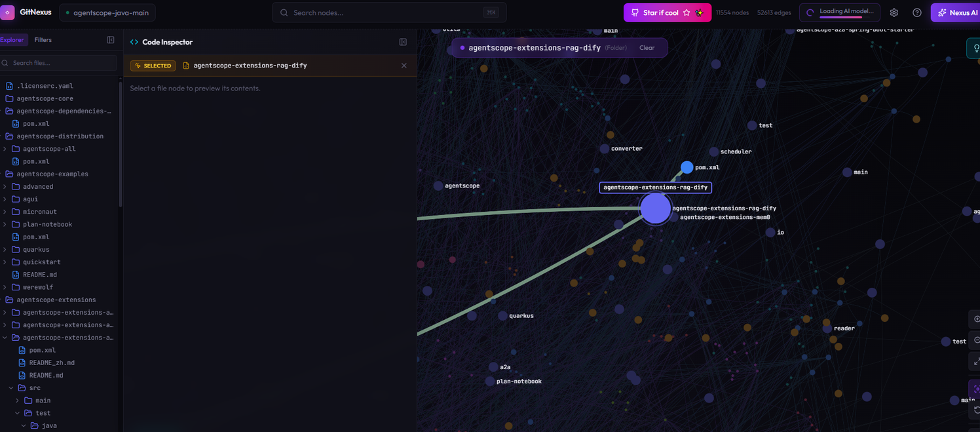980x432 pixels.
Task: Open the help question-mark icon
Action: click(917, 12)
